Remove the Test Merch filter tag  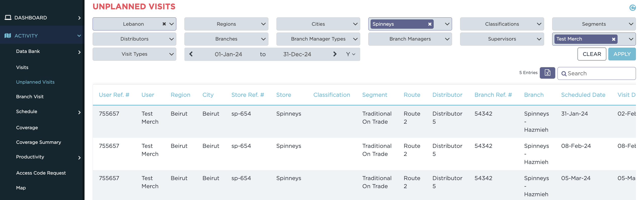[614, 39]
